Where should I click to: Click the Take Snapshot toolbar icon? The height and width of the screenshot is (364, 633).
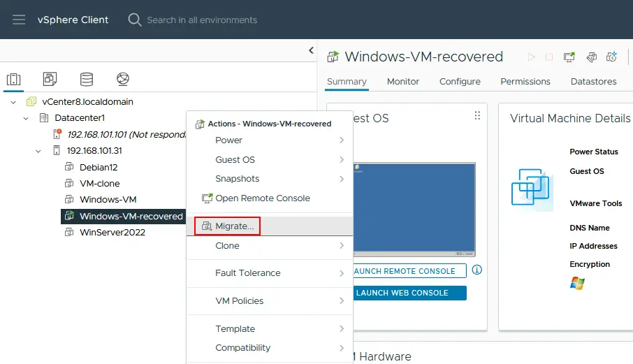tap(611, 57)
